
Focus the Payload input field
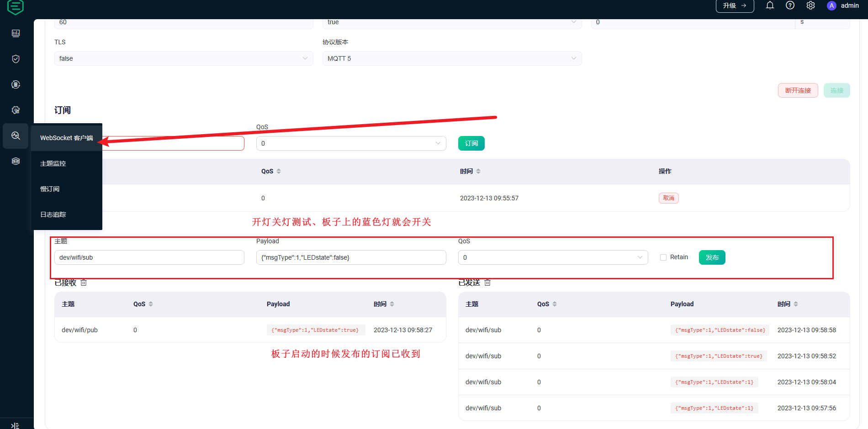coord(351,257)
